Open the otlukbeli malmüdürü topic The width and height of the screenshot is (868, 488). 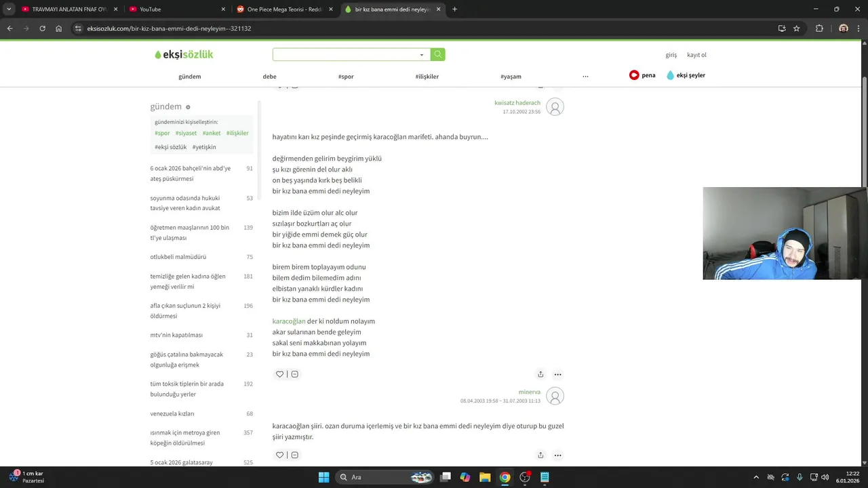(201, 257)
